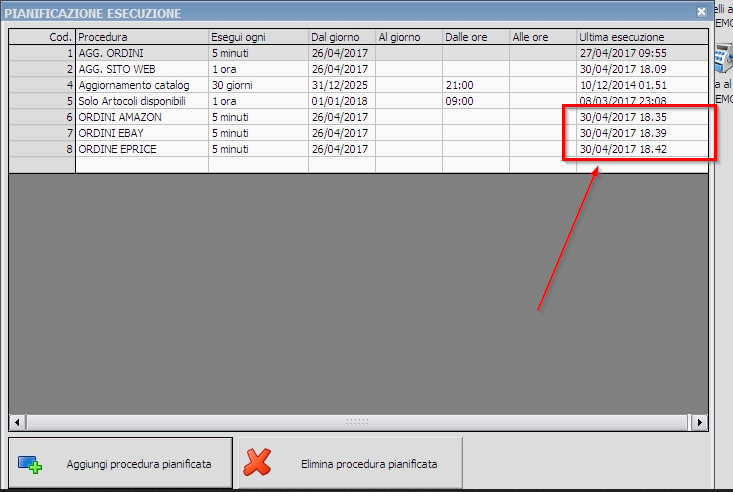The width and height of the screenshot is (733, 492).
Task: Click the Procedura column header
Action: [142, 37]
